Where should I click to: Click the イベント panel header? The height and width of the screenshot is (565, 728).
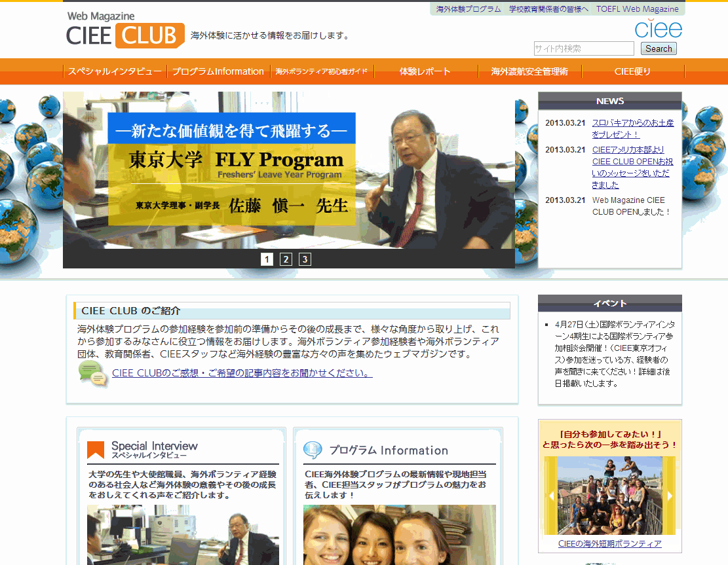coord(609,303)
